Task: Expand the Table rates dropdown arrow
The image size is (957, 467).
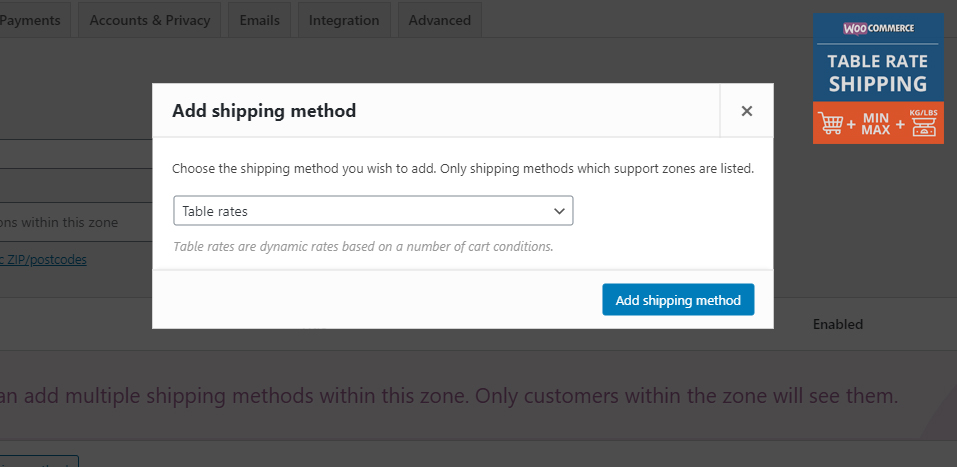Action: 558,211
